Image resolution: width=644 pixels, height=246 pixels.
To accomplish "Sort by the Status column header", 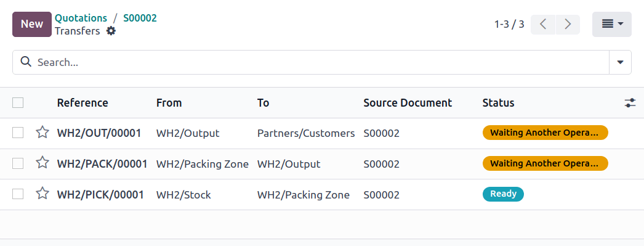I will pos(498,103).
